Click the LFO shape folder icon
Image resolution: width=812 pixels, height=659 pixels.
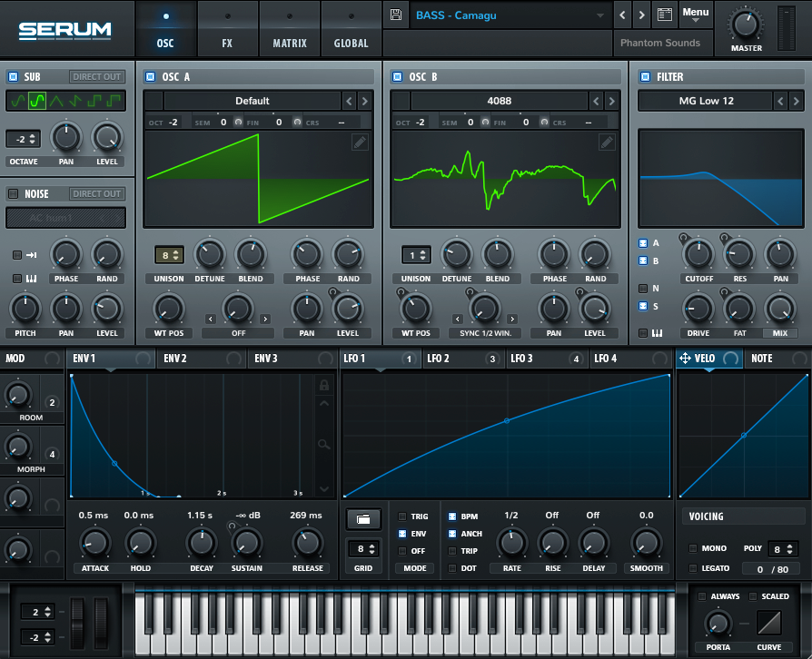(363, 518)
